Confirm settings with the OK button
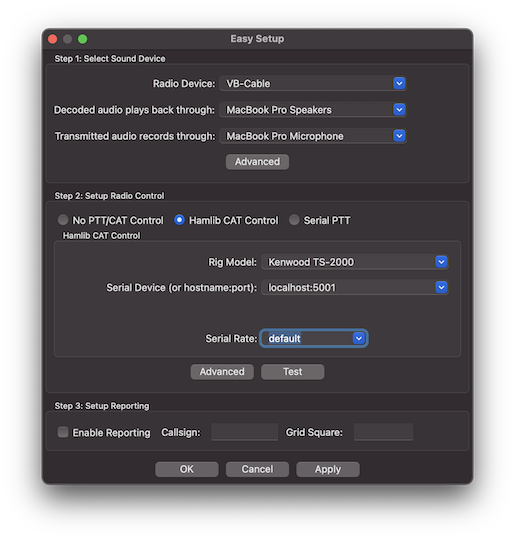 187,469
